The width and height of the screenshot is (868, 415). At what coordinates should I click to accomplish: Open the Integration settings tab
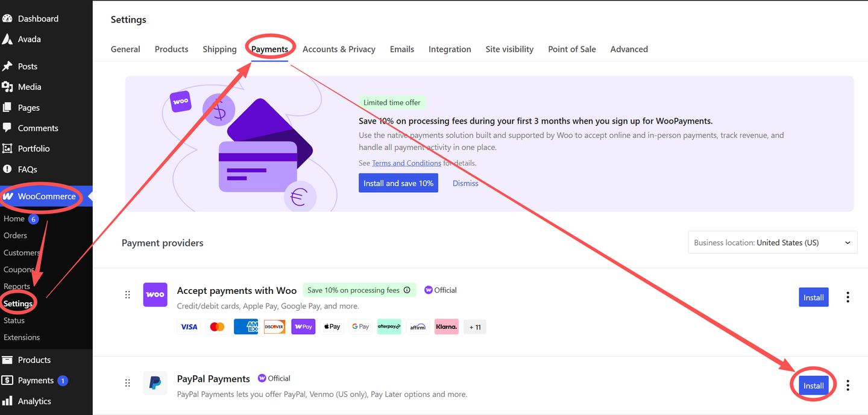coord(450,49)
